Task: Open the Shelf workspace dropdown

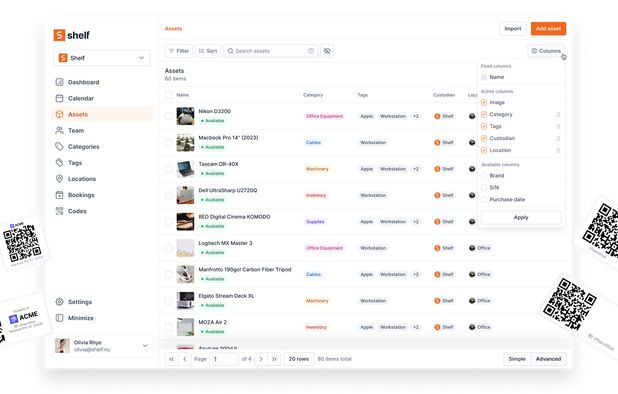Action: [x=102, y=58]
